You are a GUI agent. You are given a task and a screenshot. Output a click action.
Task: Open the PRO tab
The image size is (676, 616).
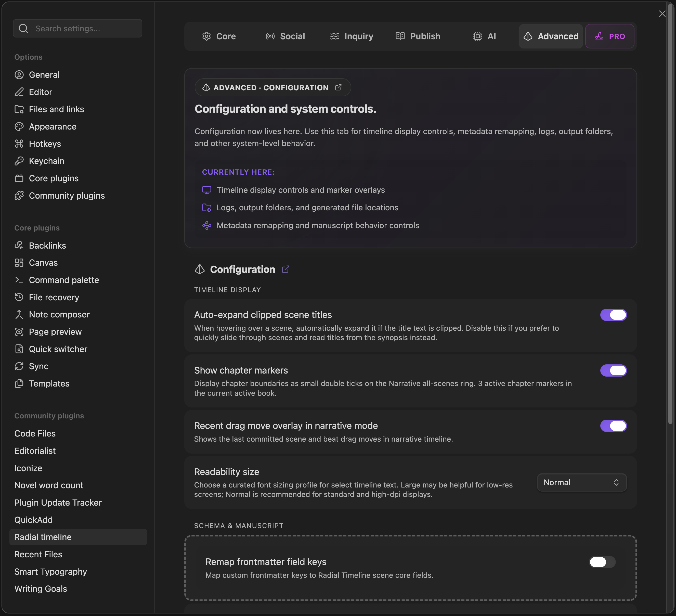[610, 36]
